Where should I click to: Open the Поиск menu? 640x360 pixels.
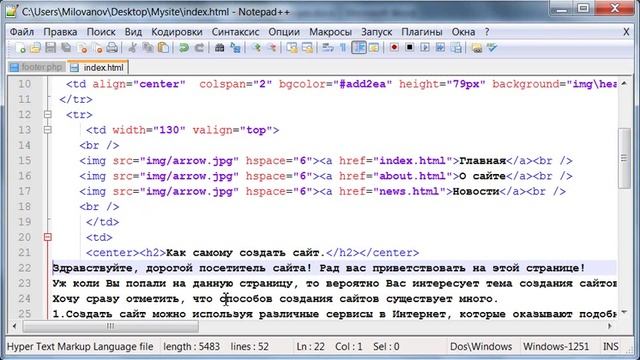[x=101, y=32]
